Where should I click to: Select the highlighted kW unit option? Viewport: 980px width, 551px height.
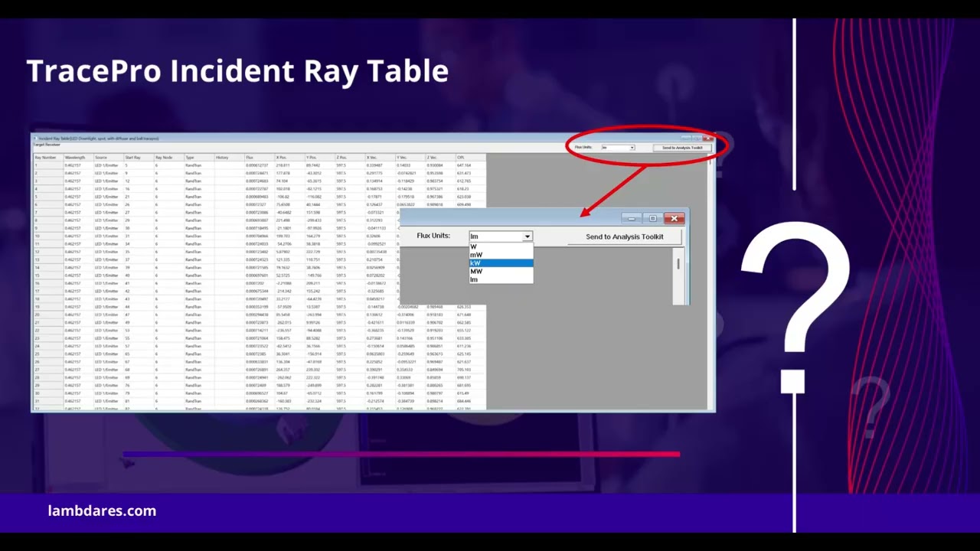point(501,263)
